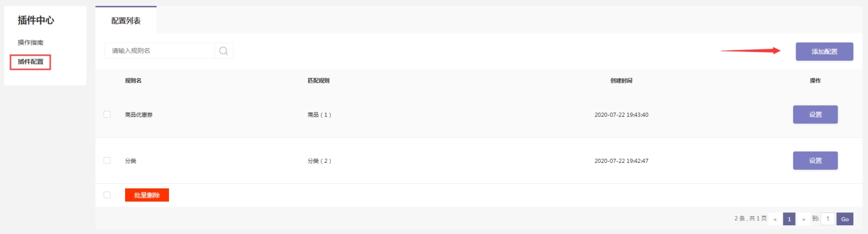
Task: Switch to the 配置列表 tab
Action: pos(126,21)
